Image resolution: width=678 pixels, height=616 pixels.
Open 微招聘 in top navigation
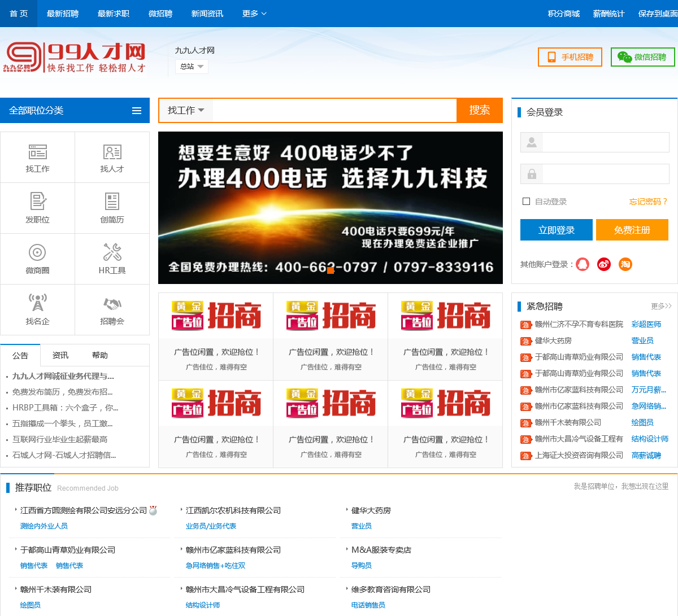pos(160,14)
